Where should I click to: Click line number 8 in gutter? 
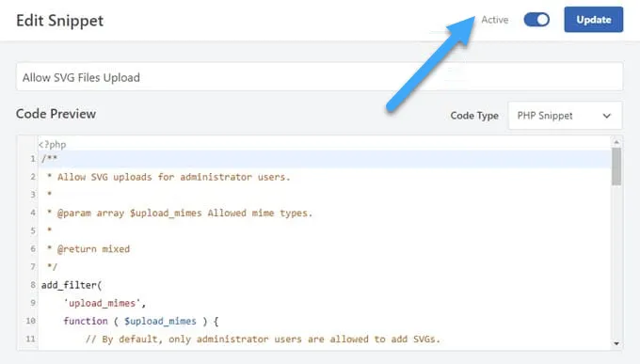click(33, 285)
